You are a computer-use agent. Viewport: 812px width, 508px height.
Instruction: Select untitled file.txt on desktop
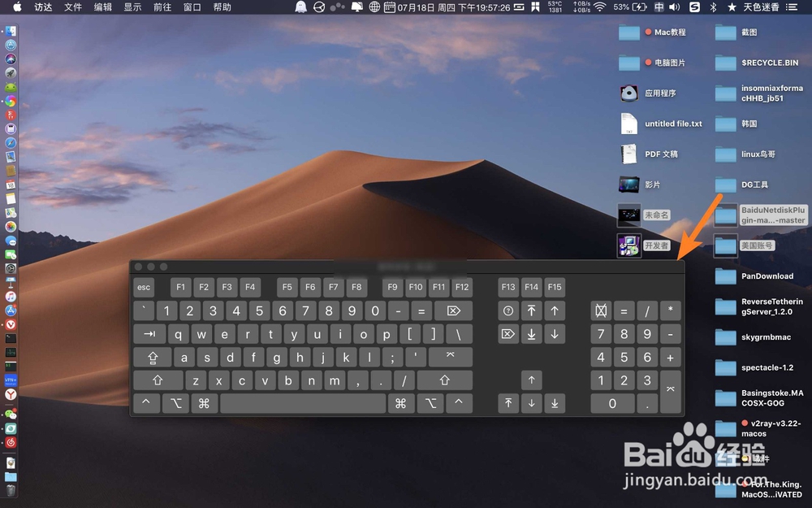(x=661, y=124)
